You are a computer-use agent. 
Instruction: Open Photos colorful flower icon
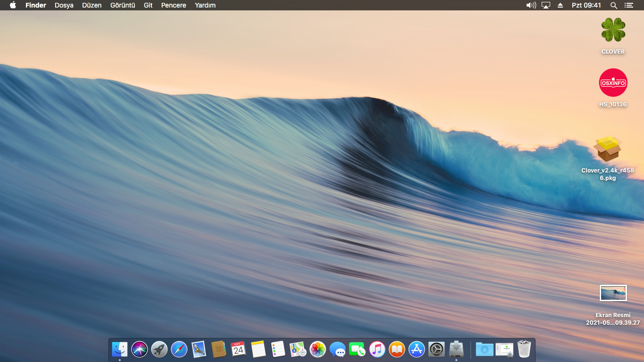[x=318, y=349]
